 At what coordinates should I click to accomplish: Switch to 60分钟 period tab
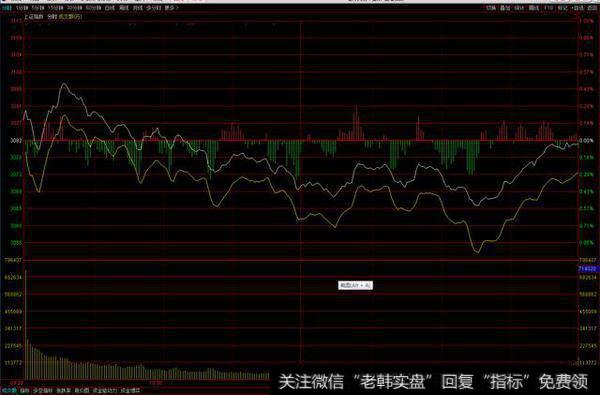point(93,8)
